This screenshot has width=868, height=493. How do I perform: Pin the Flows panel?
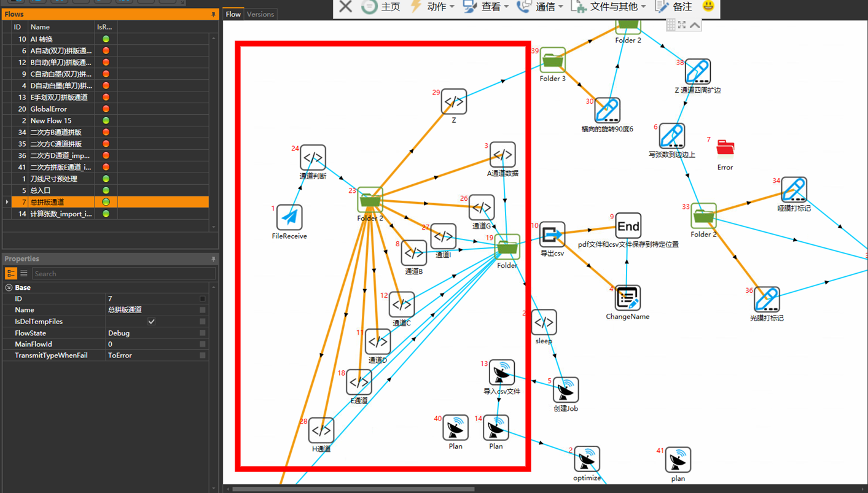tap(213, 14)
